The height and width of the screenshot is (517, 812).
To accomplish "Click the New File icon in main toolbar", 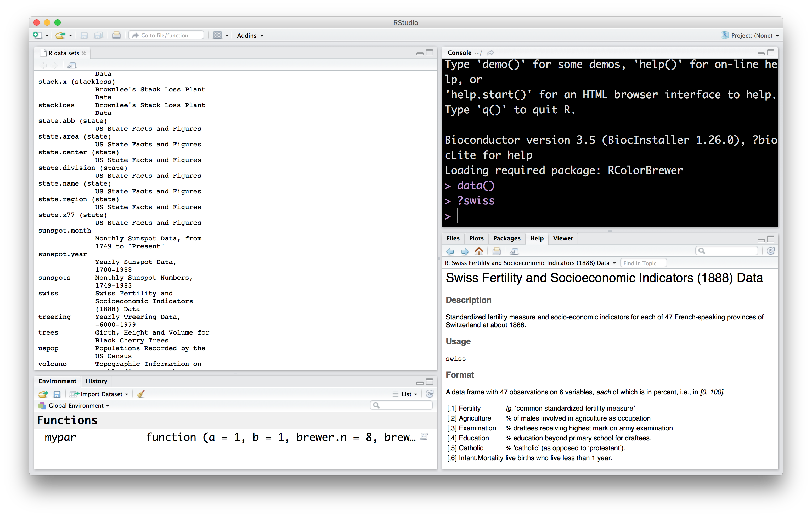I will [37, 35].
